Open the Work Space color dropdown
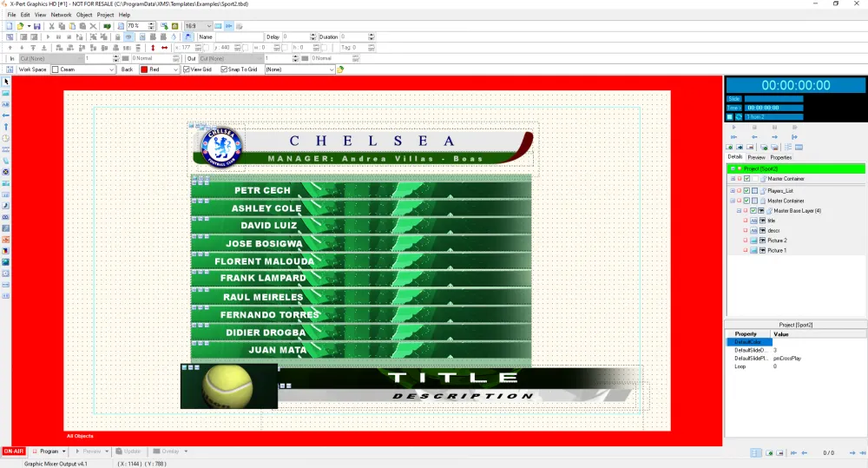868x468 pixels. [110, 69]
